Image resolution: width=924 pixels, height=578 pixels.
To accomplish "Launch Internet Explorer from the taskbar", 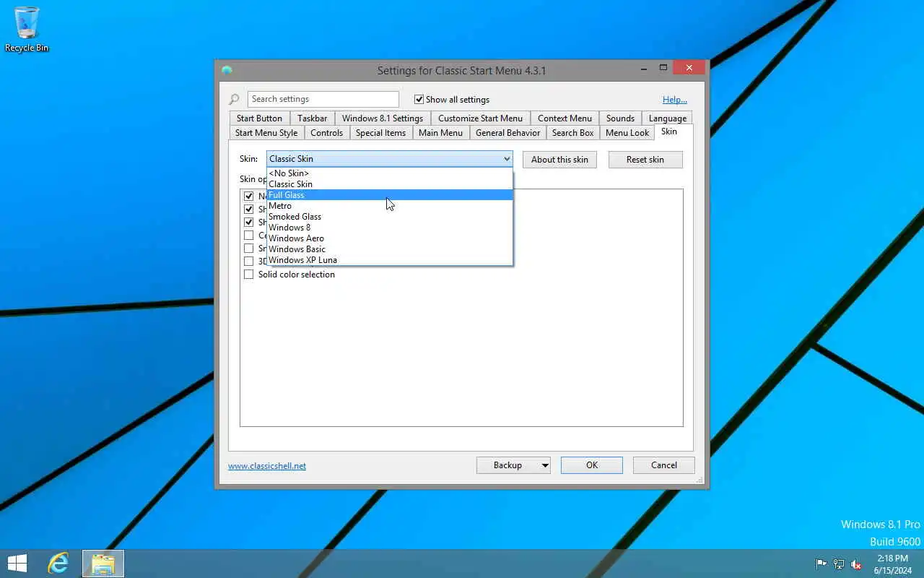I will point(58,564).
